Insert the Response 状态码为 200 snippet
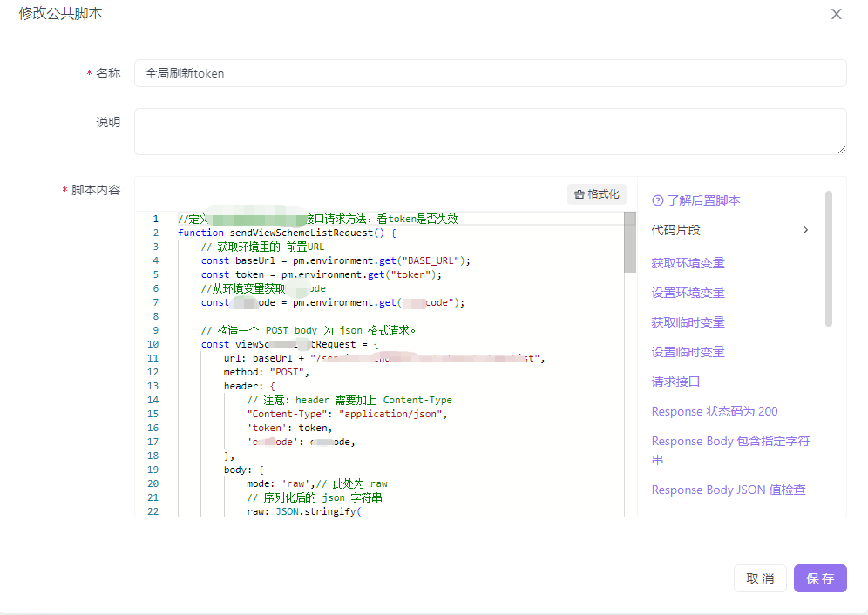The width and height of the screenshot is (868, 615). pos(715,411)
